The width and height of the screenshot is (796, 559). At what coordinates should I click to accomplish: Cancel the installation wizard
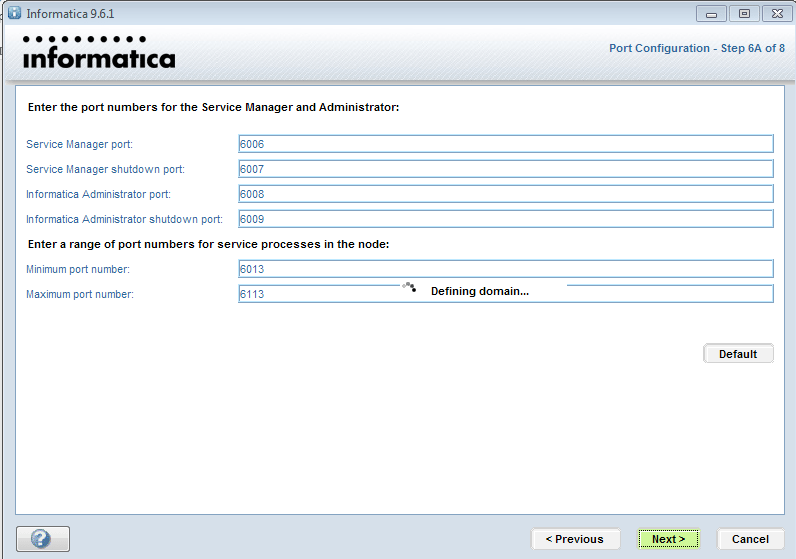(x=750, y=539)
